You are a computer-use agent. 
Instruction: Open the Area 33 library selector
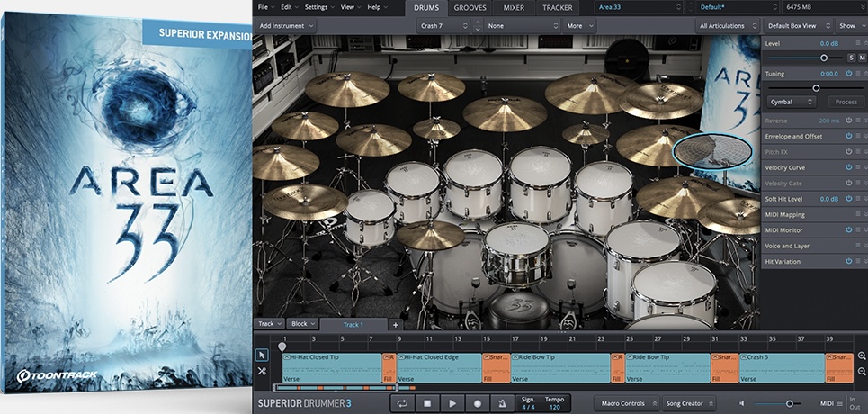(640, 8)
